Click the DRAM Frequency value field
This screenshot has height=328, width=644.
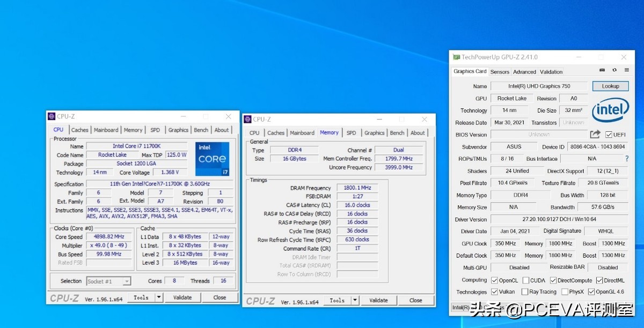click(x=357, y=188)
